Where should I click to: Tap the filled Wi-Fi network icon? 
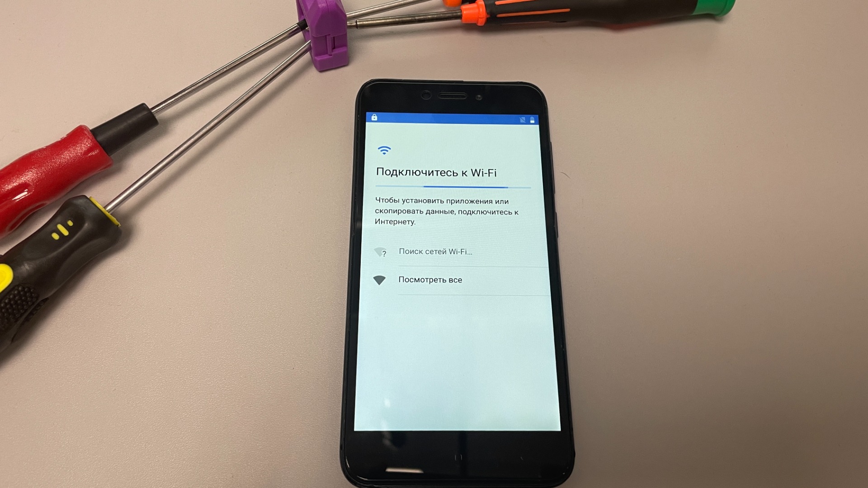(379, 279)
